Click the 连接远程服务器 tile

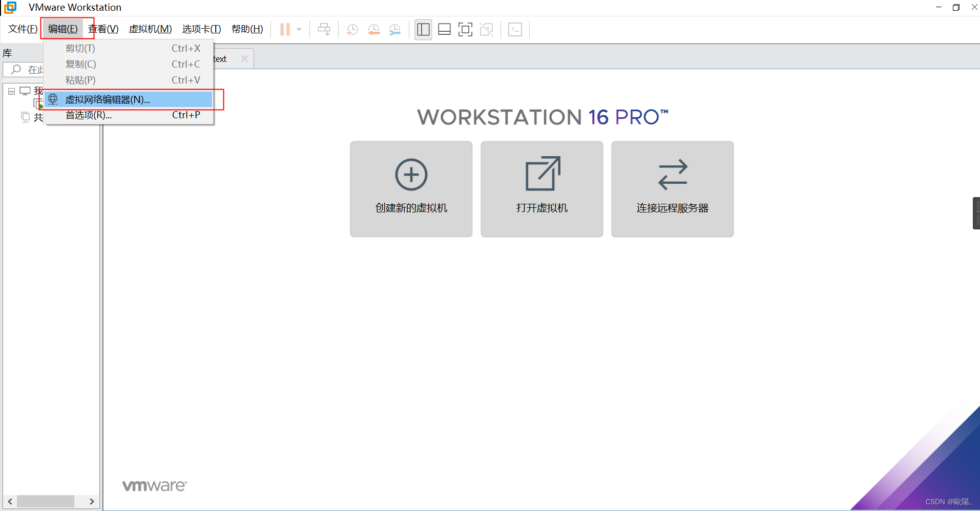[672, 189]
